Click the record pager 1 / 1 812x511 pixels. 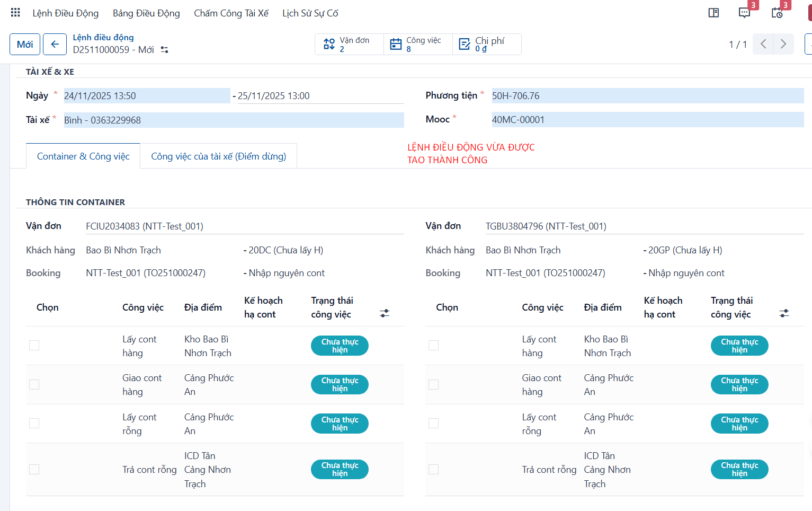click(738, 45)
